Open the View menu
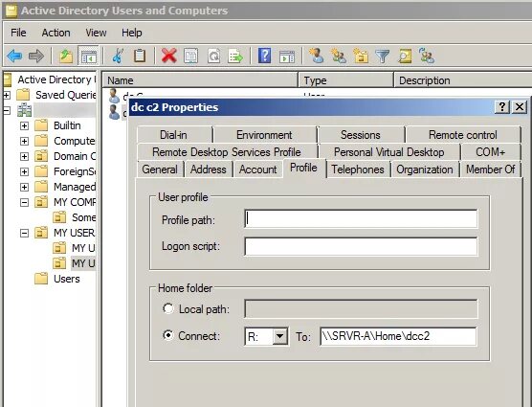The image size is (532, 407). click(96, 33)
